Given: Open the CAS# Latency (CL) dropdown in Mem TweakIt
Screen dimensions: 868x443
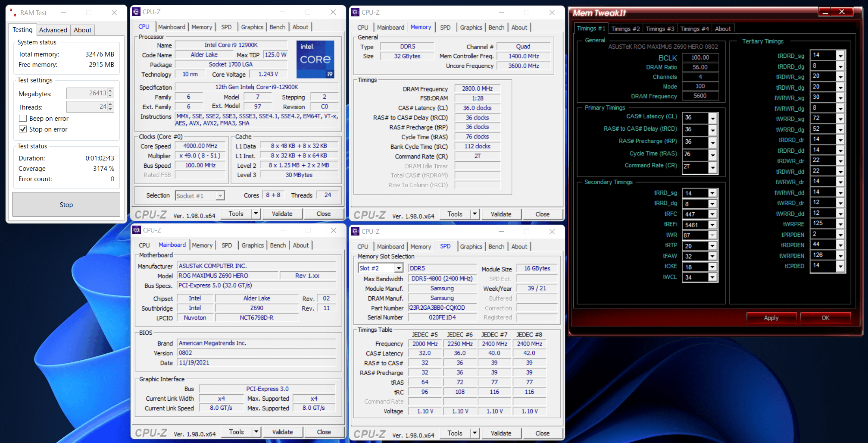Looking at the screenshot, I should pyautogui.click(x=713, y=118).
